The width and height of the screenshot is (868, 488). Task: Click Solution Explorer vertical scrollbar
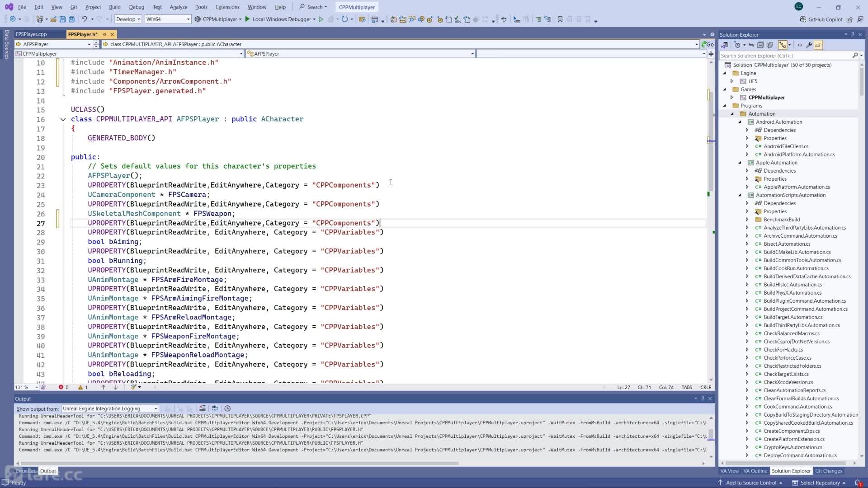click(861, 81)
